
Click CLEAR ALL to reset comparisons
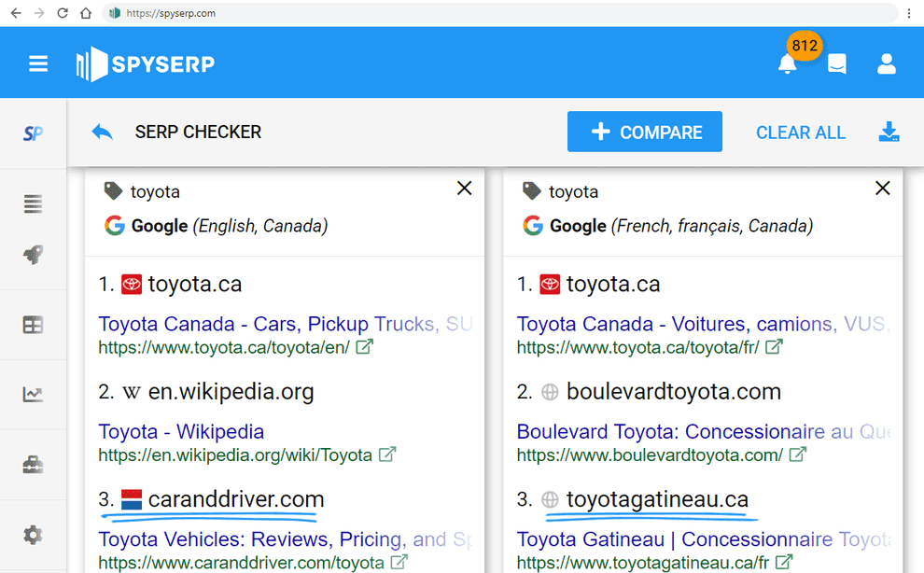pos(800,133)
